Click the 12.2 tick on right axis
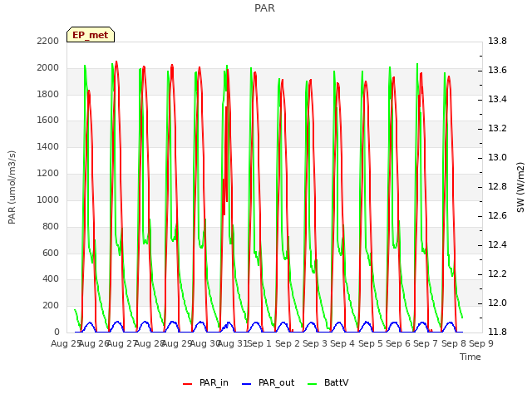Screen dimensions: 532x399 coord(497,273)
